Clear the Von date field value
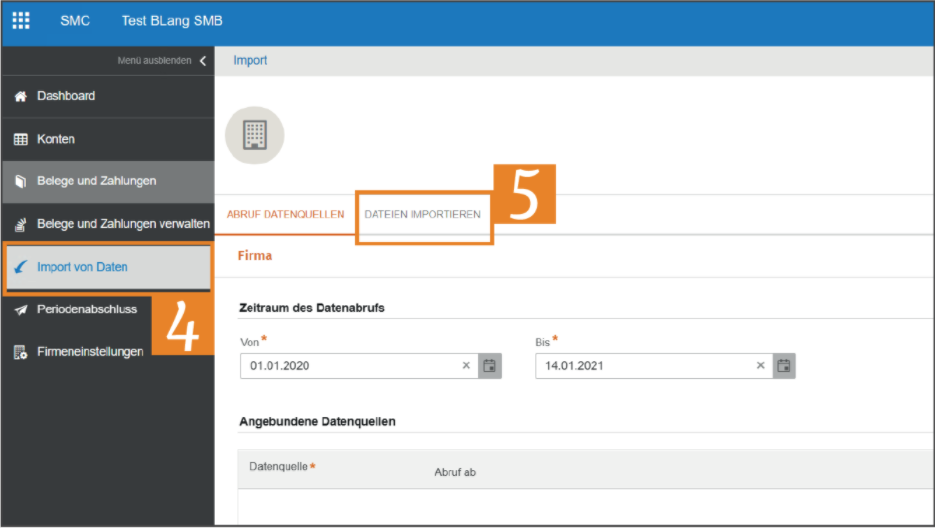 tap(466, 366)
